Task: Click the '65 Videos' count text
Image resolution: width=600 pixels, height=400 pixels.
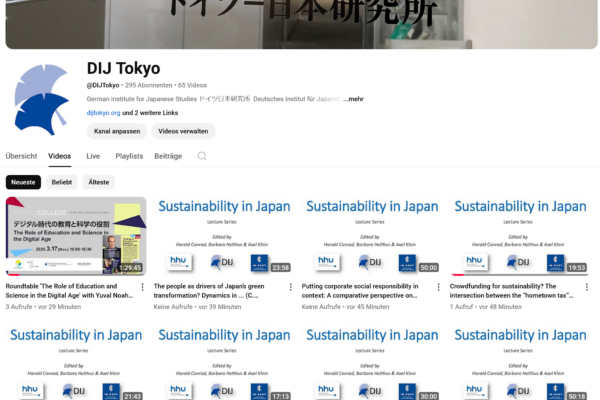Action: click(192, 85)
